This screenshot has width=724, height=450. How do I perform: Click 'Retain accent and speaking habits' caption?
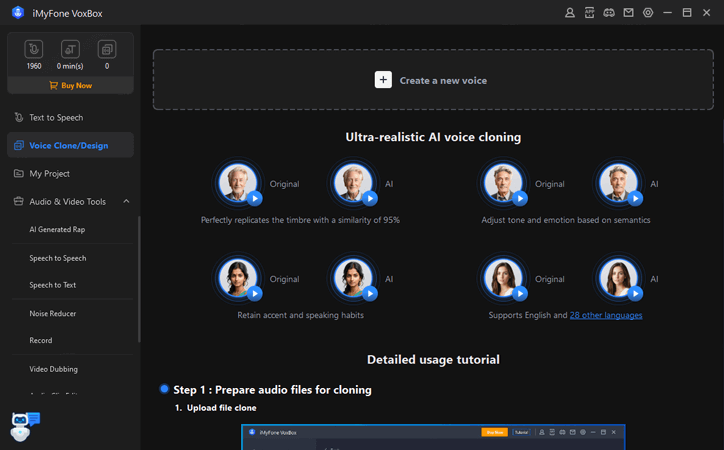tap(301, 315)
